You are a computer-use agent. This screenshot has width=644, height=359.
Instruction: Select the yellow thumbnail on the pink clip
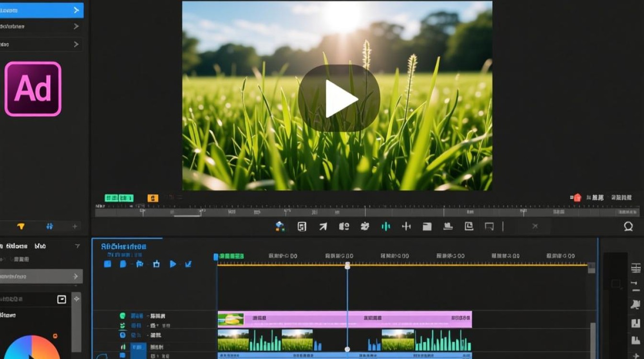[x=231, y=319]
